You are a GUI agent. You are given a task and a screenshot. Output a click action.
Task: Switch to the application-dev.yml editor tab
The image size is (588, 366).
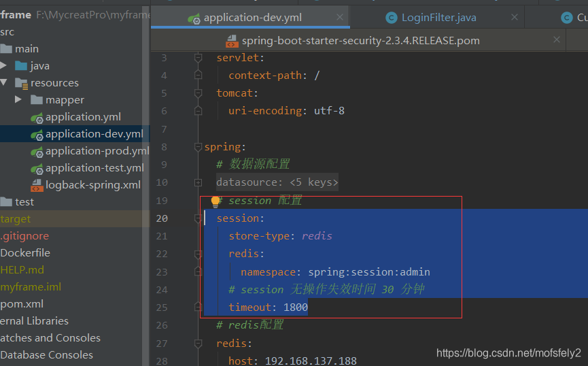(250, 17)
